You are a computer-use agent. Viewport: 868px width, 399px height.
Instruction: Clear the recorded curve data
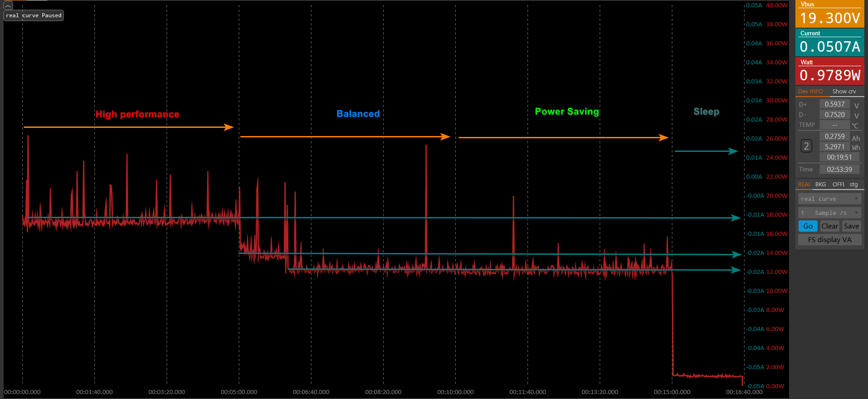click(829, 226)
